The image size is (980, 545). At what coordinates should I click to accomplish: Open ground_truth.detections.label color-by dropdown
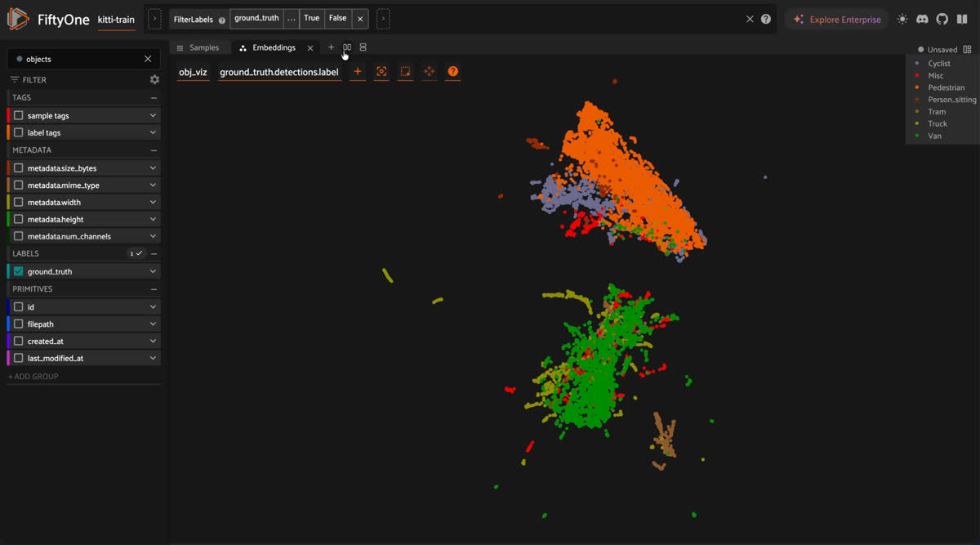[x=279, y=72]
